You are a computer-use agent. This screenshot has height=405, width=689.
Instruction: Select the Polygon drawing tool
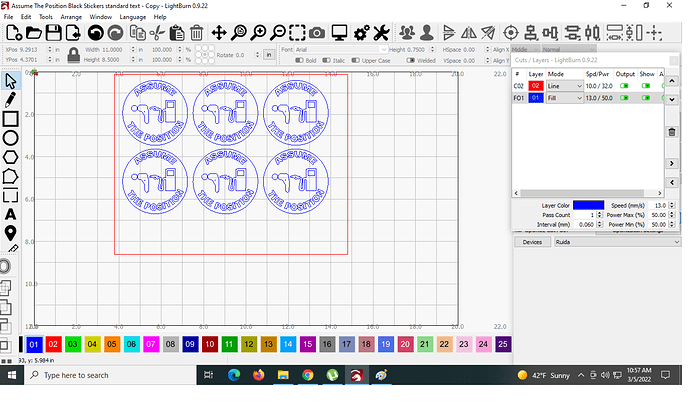[x=11, y=157]
